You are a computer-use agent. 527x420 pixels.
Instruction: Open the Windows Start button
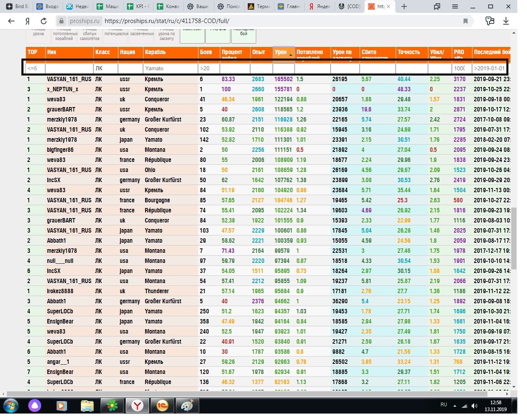[x=11, y=405]
